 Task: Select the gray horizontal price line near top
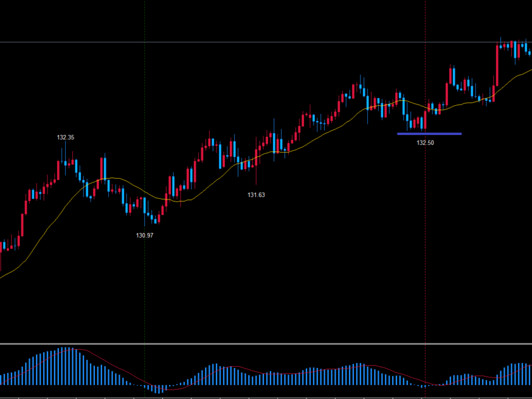[x=253, y=42]
